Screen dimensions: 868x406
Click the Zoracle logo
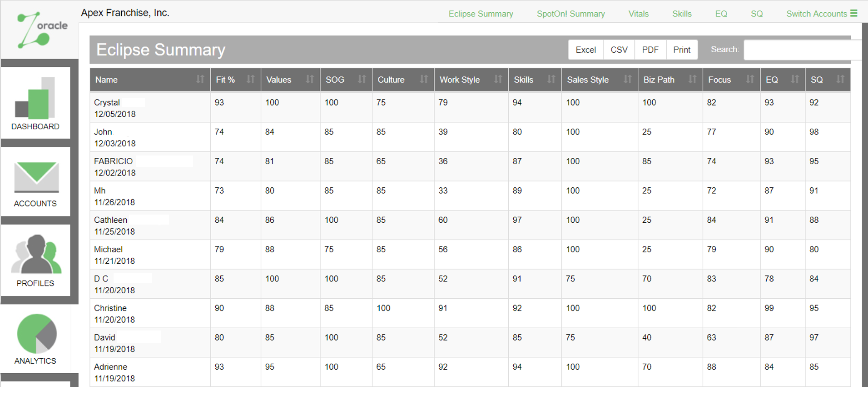click(x=41, y=30)
